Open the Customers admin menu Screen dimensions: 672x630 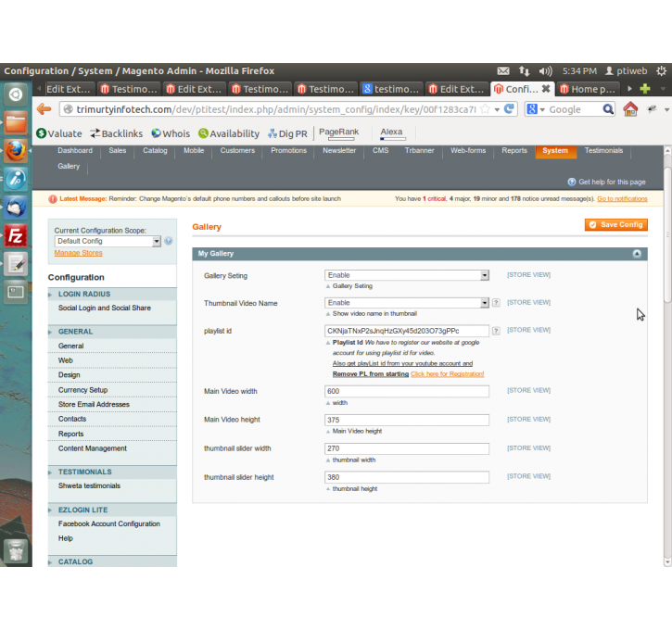click(x=237, y=150)
